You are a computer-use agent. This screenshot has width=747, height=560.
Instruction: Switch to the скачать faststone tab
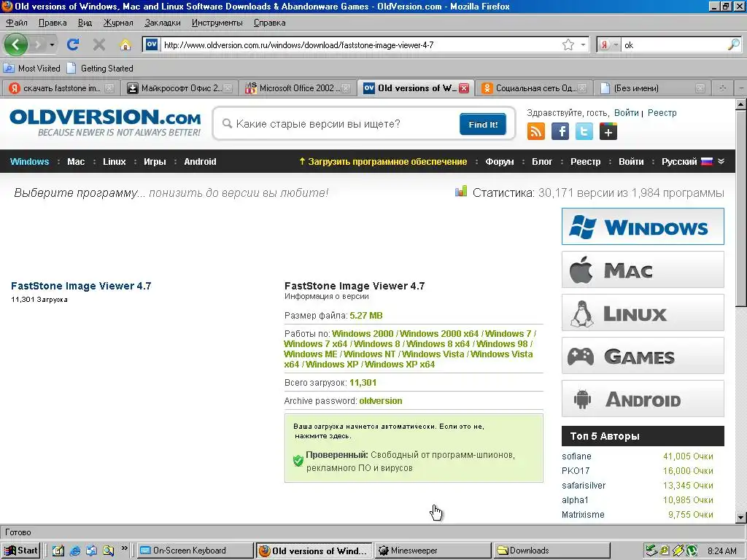click(60, 88)
